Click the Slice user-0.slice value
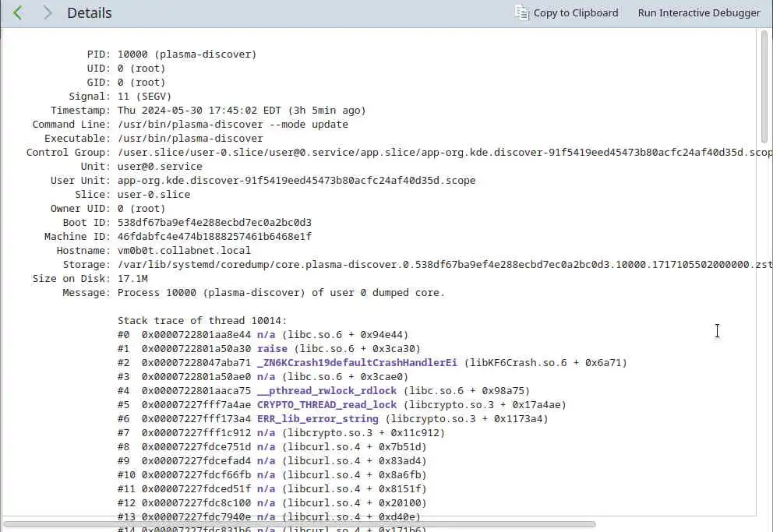 (x=154, y=195)
